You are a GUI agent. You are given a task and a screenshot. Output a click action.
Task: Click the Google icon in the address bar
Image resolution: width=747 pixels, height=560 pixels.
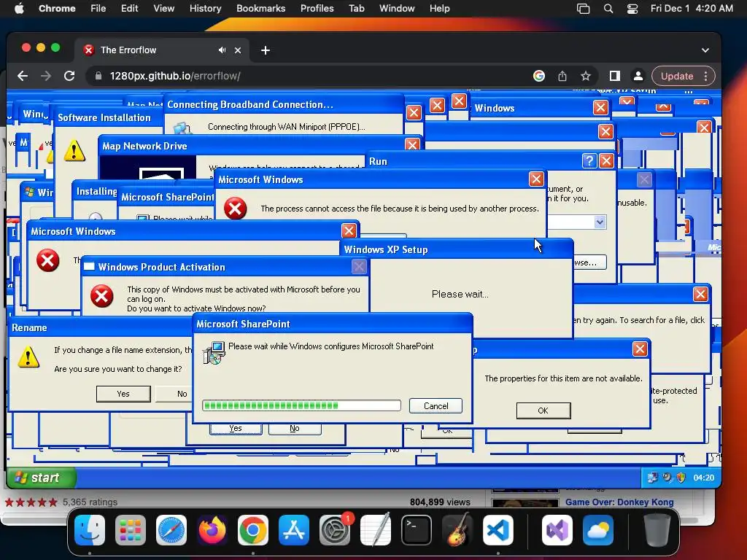point(539,76)
